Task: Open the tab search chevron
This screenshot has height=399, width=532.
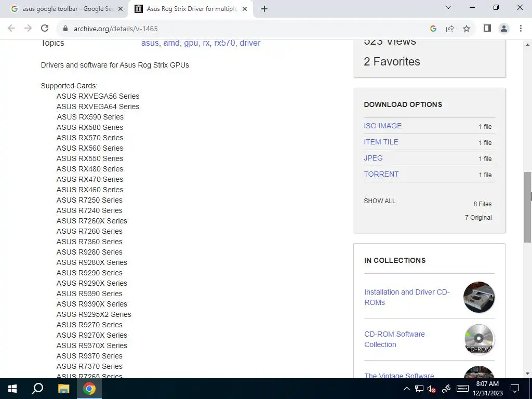Action: click(x=448, y=7)
